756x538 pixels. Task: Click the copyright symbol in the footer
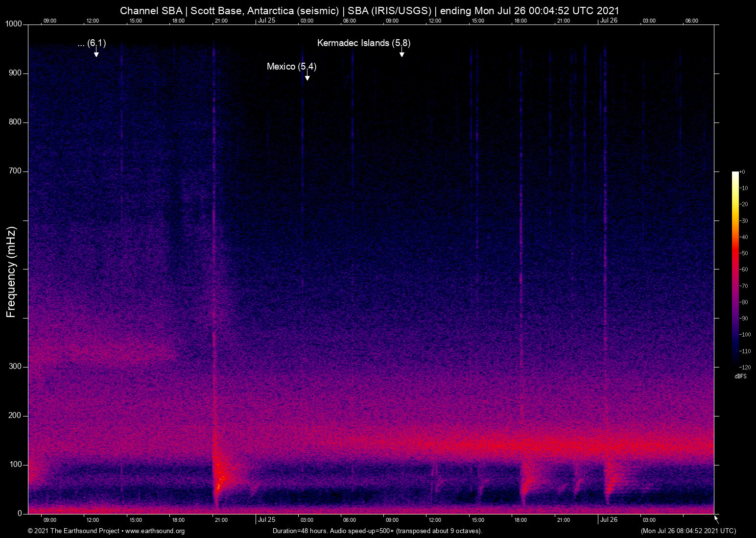pyautogui.click(x=30, y=531)
